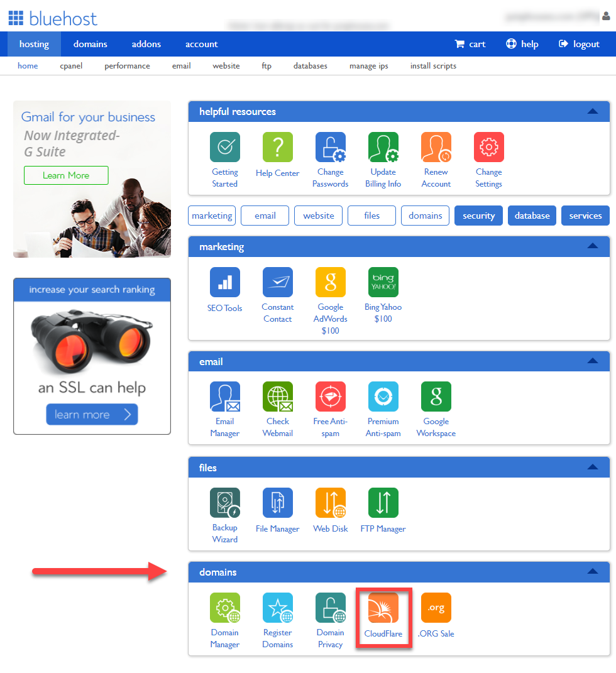Open the Free Anti-spam icon
The width and height of the screenshot is (616, 673).
(x=331, y=397)
